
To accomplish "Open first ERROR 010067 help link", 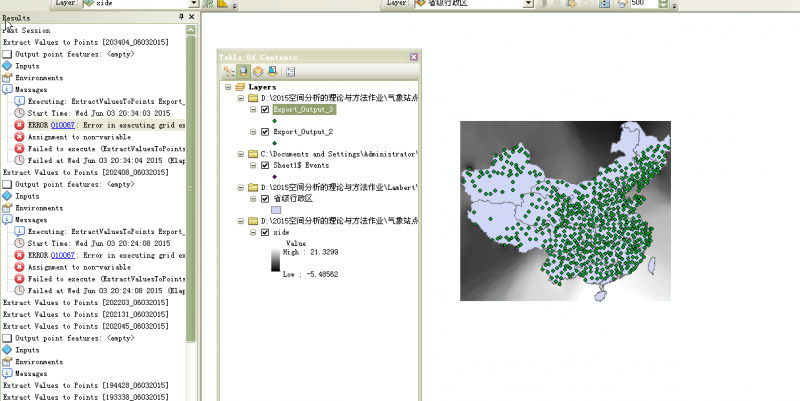I will coord(63,125).
